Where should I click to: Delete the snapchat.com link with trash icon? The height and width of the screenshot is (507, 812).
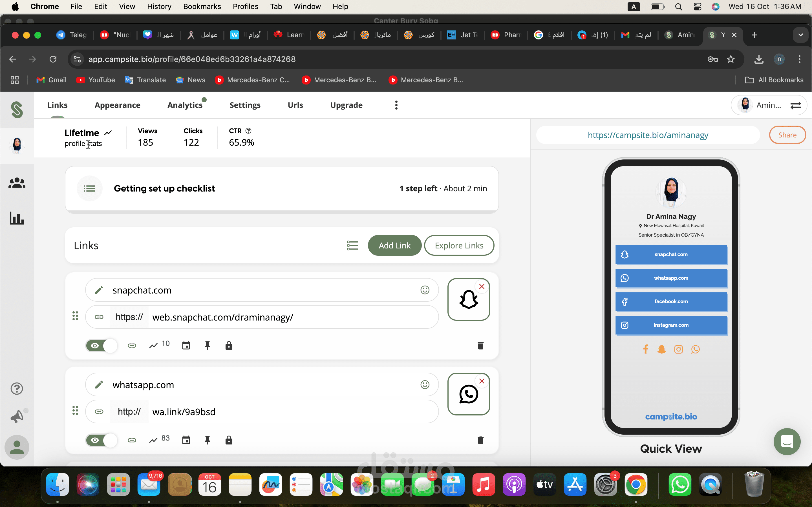click(480, 345)
